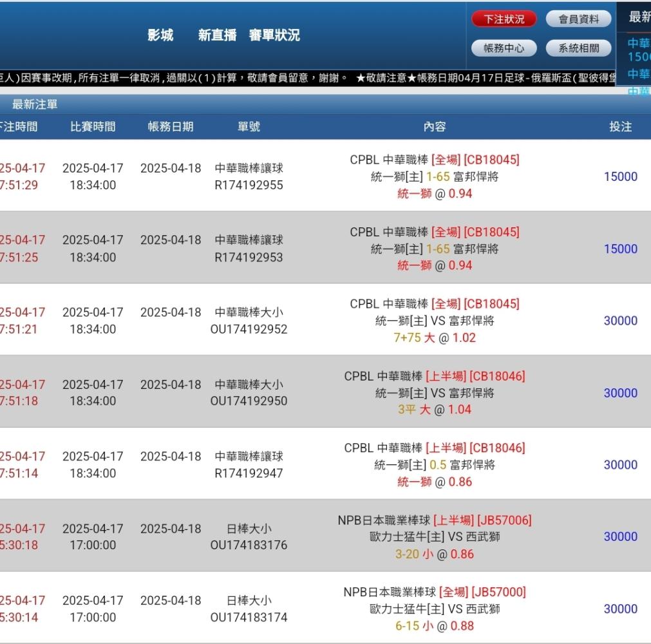Click the scrolling announcement ticker text
Screen dimensions: 651x644
click(x=308, y=78)
